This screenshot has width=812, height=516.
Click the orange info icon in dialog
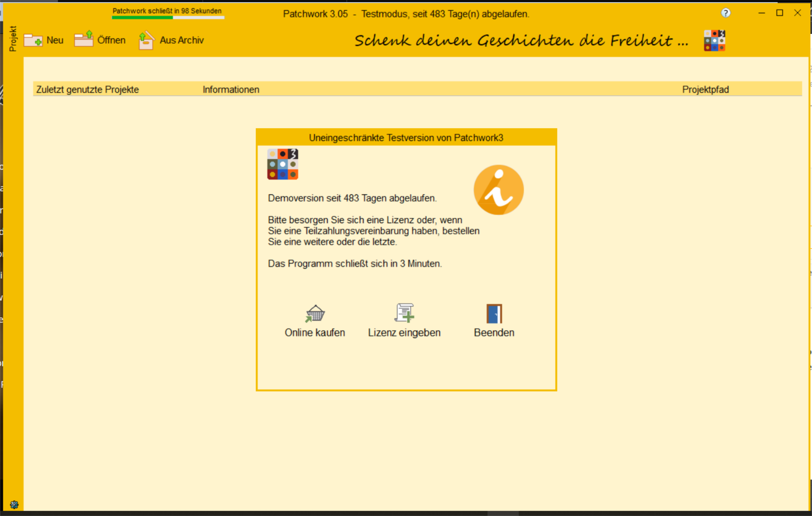click(499, 190)
